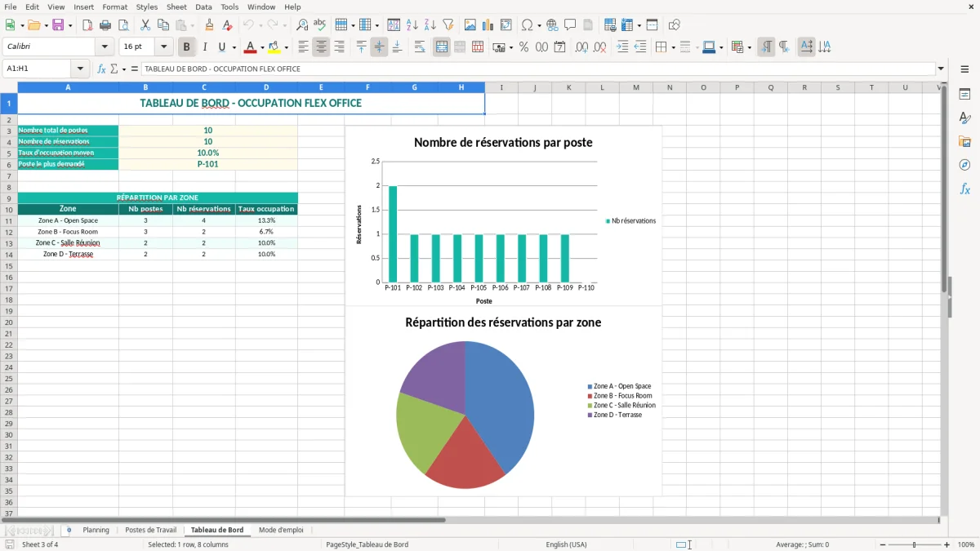
Task: Insert a comment
Action: click(x=570, y=25)
